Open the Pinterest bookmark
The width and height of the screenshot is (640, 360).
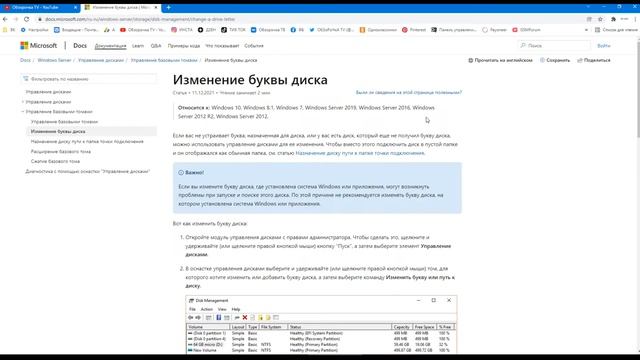[x=414, y=30]
